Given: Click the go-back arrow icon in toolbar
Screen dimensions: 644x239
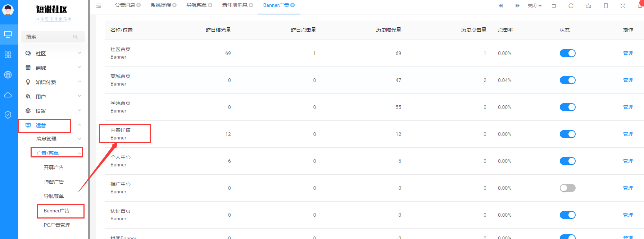Looking at the screenshot, I should coord(554,6).
